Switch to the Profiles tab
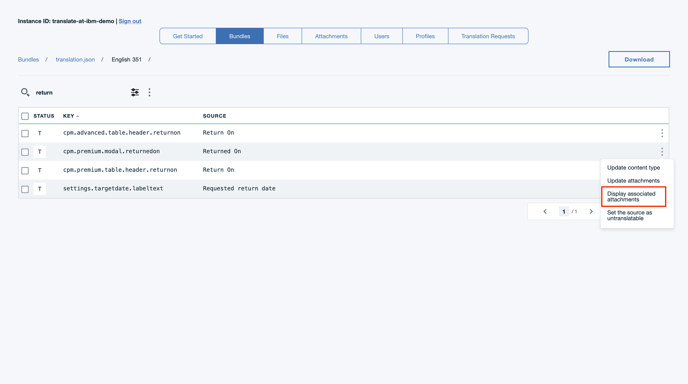Viewport: 688px width, 384px height. click(x=425, y=36)
